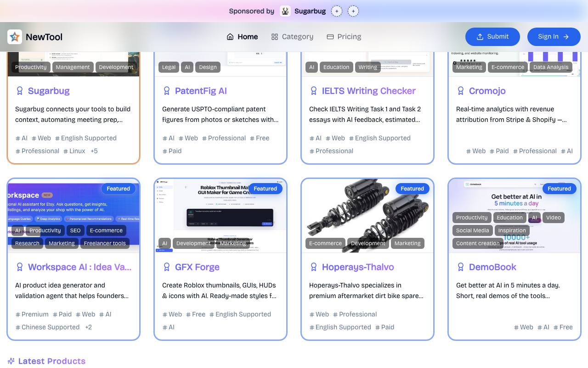Click the award icon beside Cromojo
This screenshot has width=588, height=368.
click(x=461, y=91)
